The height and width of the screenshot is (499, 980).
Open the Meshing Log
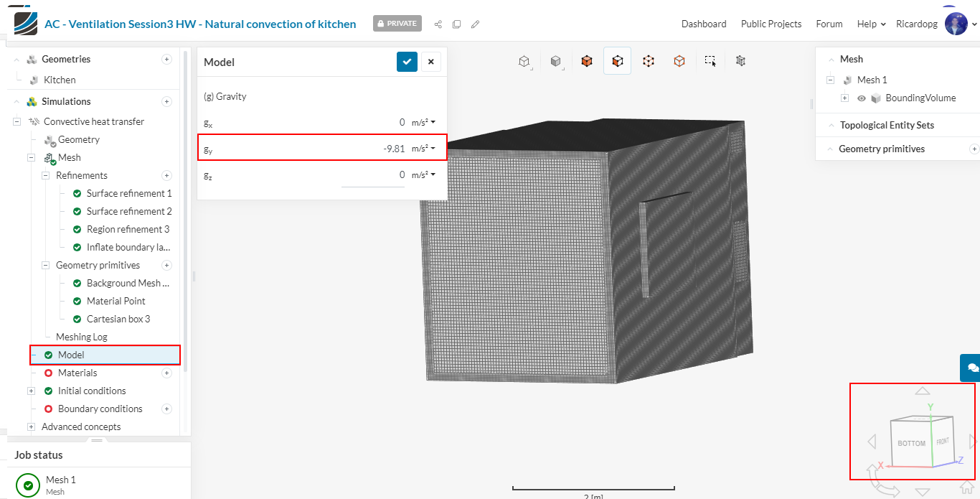pos(82,337)
